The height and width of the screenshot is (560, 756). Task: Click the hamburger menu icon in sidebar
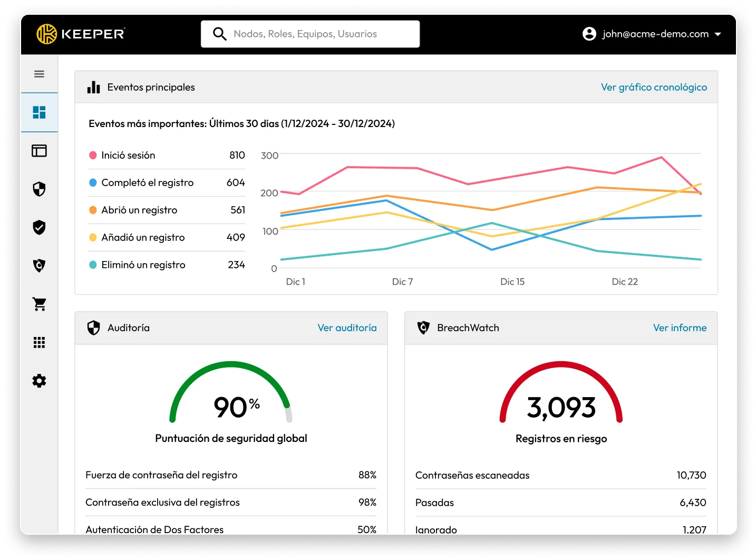39,74
